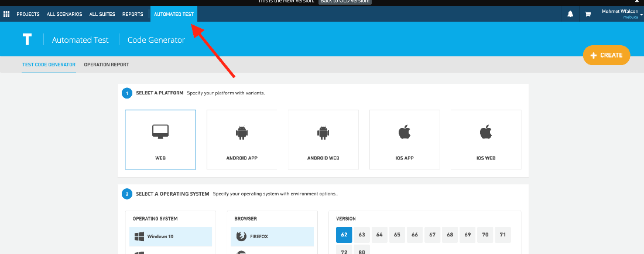Open the PROJECTS menu
Screen dimensions: 644x254
point(28,14)
